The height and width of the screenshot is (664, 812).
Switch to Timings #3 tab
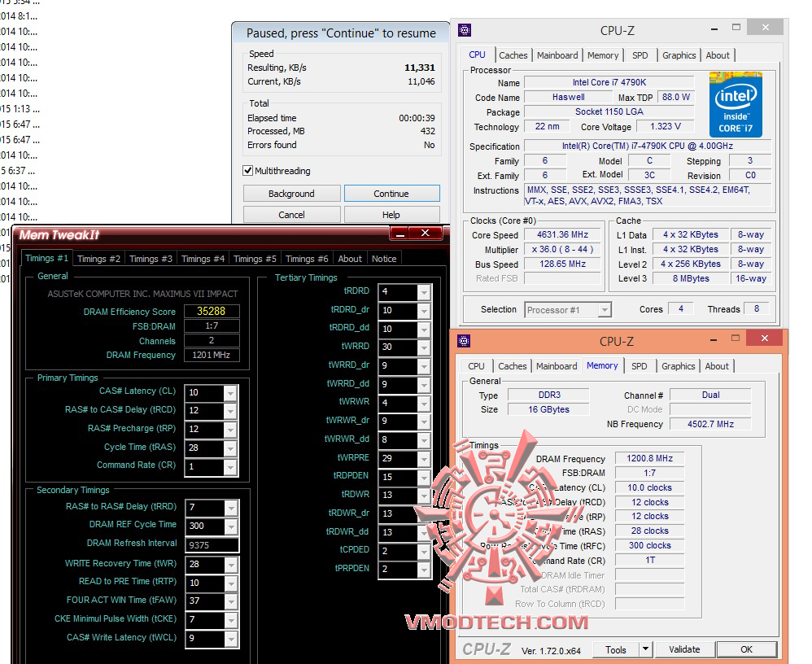pyautogui.click(x=151, y=259)
